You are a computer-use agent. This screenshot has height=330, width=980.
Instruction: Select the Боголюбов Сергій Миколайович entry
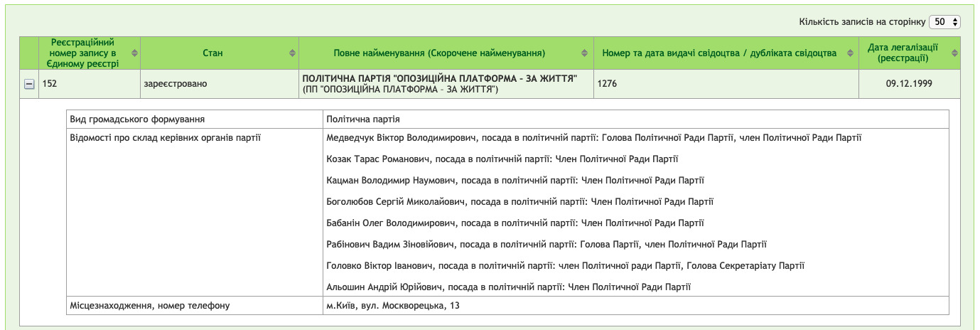click(x=519, y=202)
